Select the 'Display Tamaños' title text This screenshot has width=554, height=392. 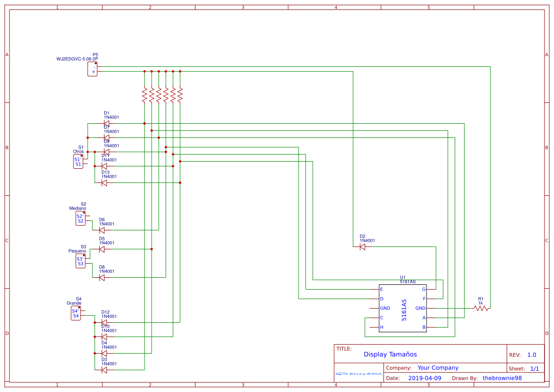[x=390, y=354]
